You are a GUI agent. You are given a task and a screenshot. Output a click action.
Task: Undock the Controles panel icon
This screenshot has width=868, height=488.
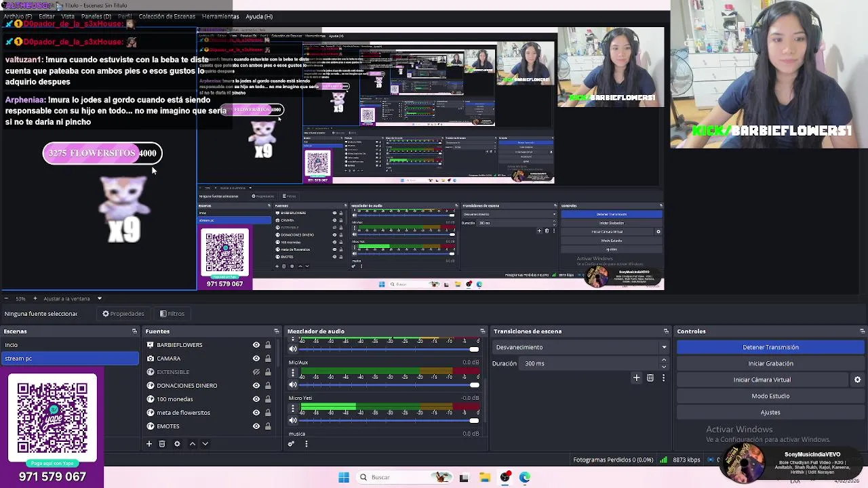coord(862,331)
